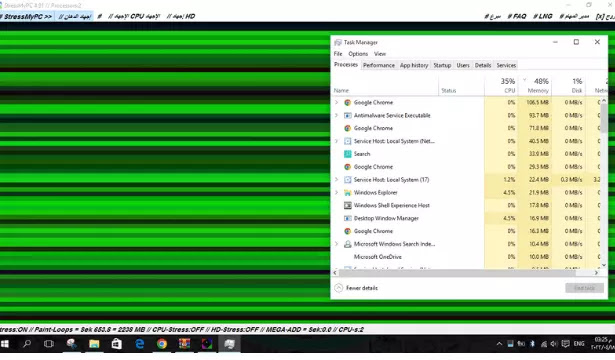Screen dimensions: 615x360
Task: Click the Memory column sort arrow
Action: (x=524, y=80)
